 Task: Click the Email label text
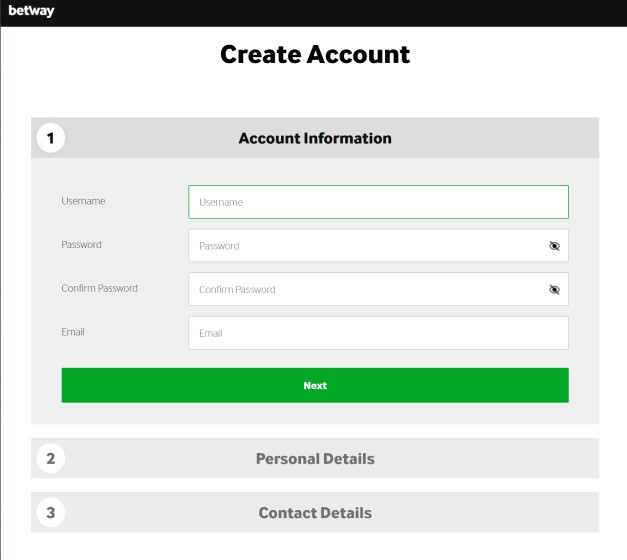tap(73, 332)
